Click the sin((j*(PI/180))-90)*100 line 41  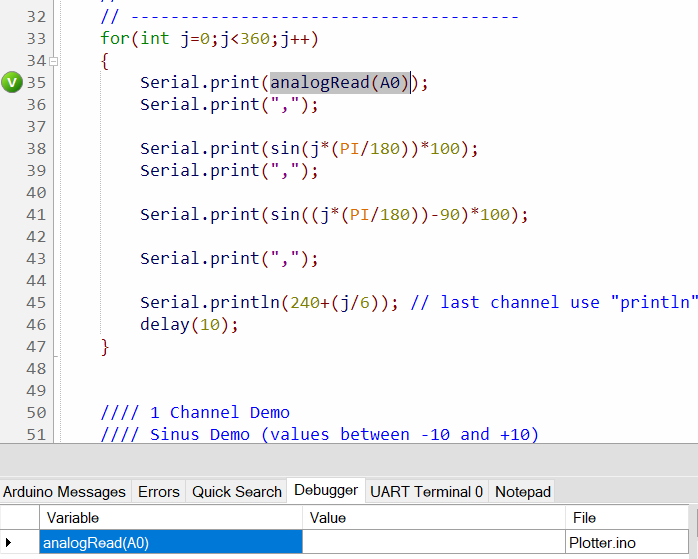point(334,215)
